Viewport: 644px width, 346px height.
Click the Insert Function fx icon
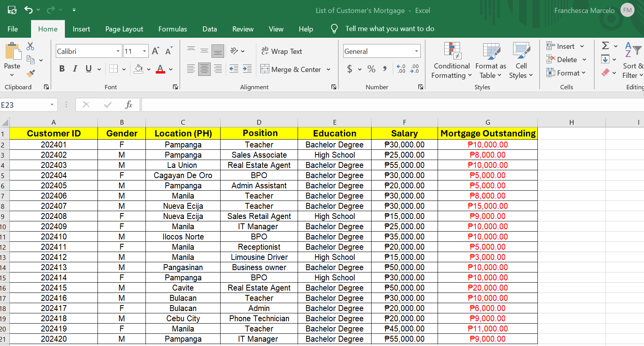tap(129, 105)
